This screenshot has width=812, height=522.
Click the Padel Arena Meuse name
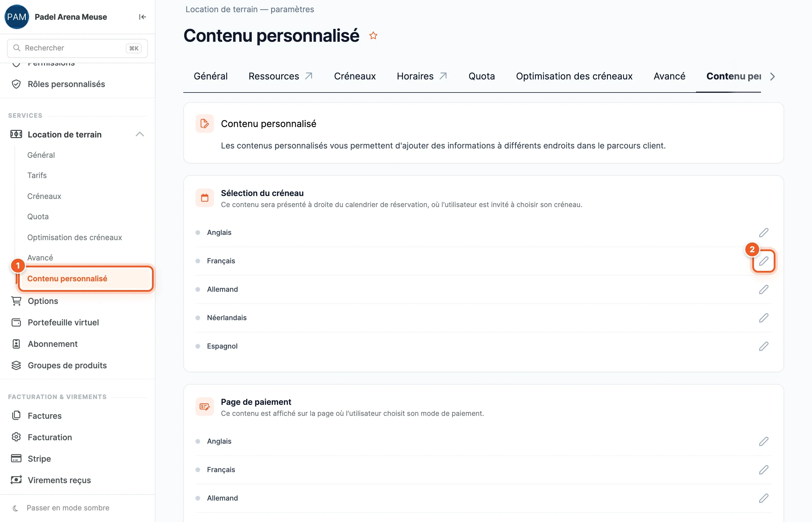coord(71,17)
